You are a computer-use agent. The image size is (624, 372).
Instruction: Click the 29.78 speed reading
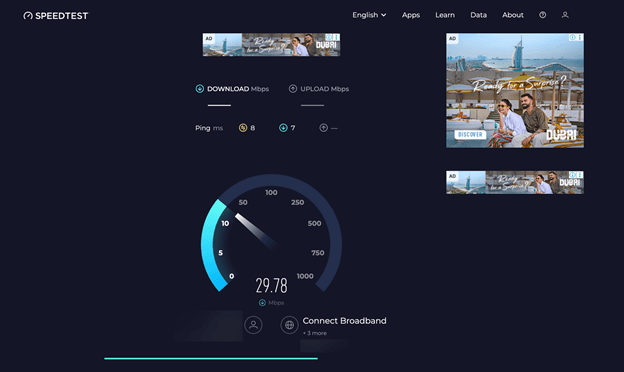point(271,285)
